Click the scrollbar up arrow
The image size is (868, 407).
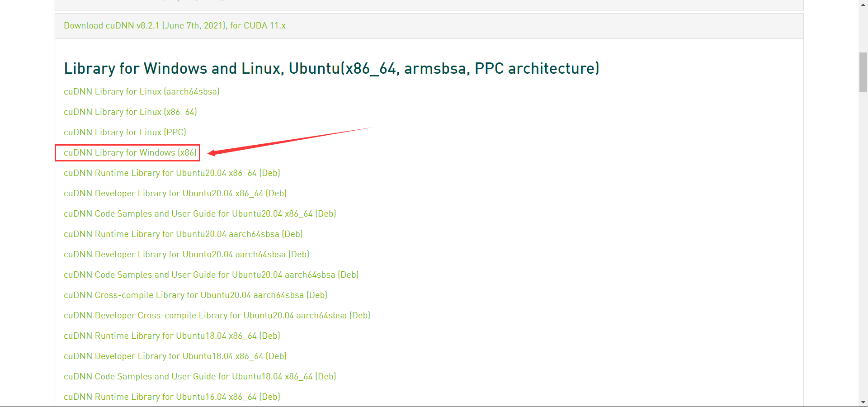[x=863, y=4]
